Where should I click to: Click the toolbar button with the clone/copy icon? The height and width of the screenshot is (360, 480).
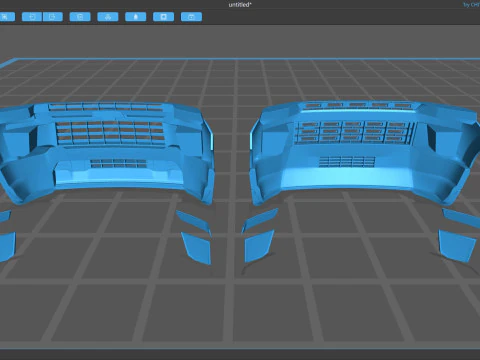tap(80, 17)
